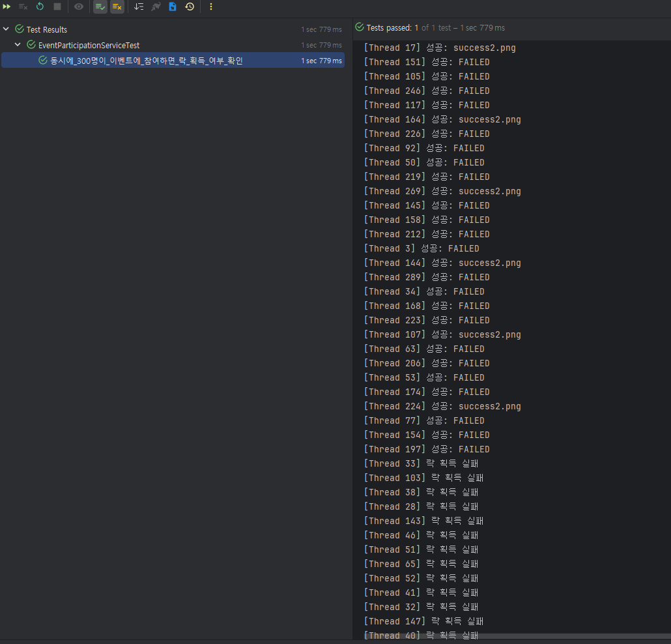Click the '[Thread 226] 성공: FAILED' line
The height and width of the screenshot is (644, 671).
tap(427, 134)
